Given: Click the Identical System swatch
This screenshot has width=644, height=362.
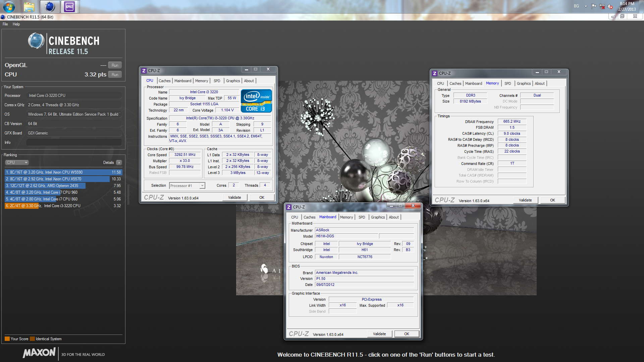Looking at the screenshot, I should click(32, 339).
